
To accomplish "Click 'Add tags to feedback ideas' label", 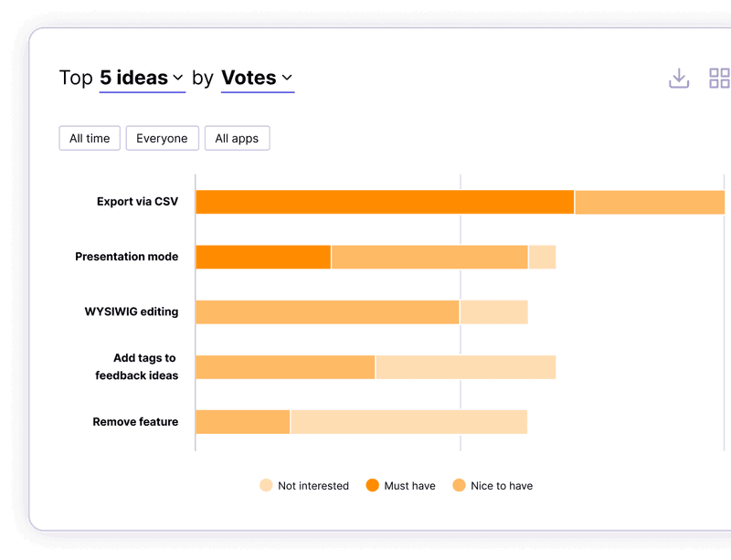I will pos(137,366).
